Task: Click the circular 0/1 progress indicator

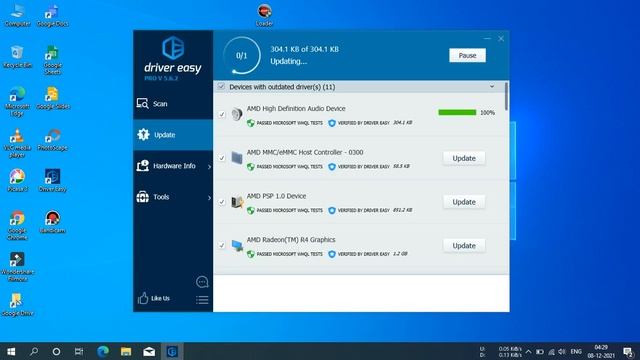Action: coord(242,56)
